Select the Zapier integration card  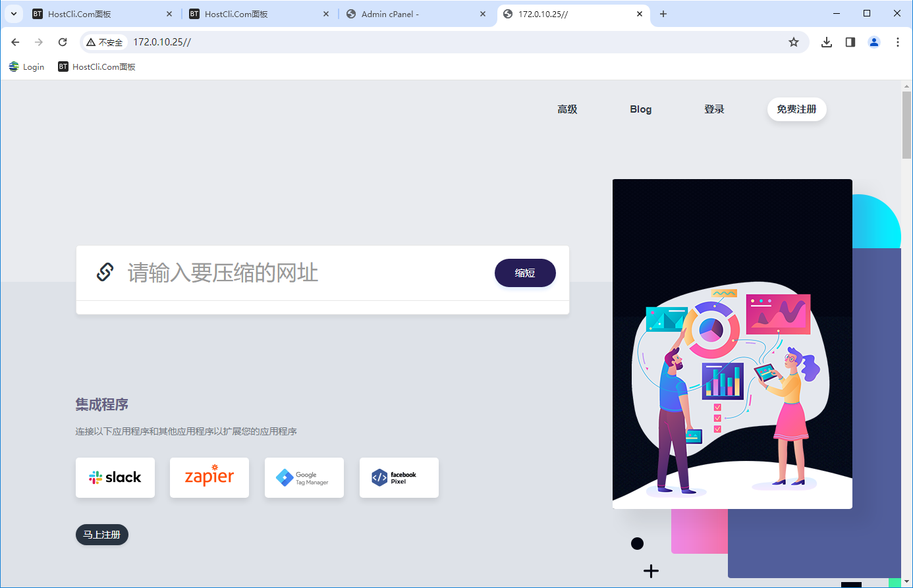209,477
